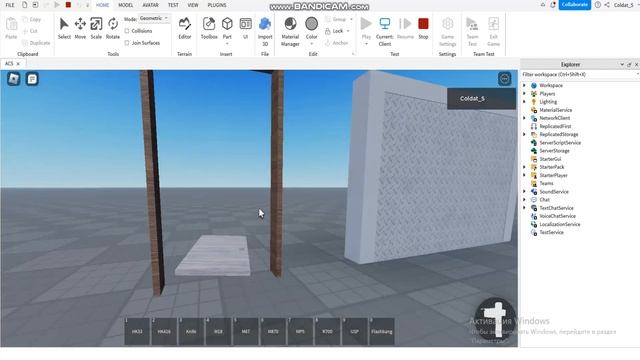This screenshot has height=360, width=640.
Task: Equip the Flashbang hotbar slot
Action: [382, 331]
